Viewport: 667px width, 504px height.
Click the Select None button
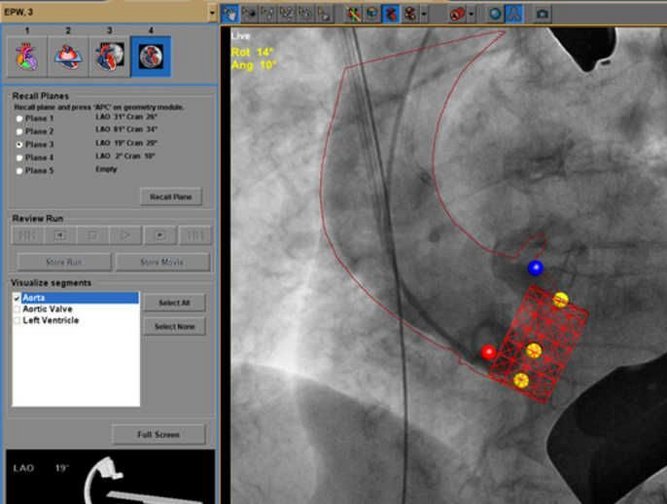pos(174,327)
